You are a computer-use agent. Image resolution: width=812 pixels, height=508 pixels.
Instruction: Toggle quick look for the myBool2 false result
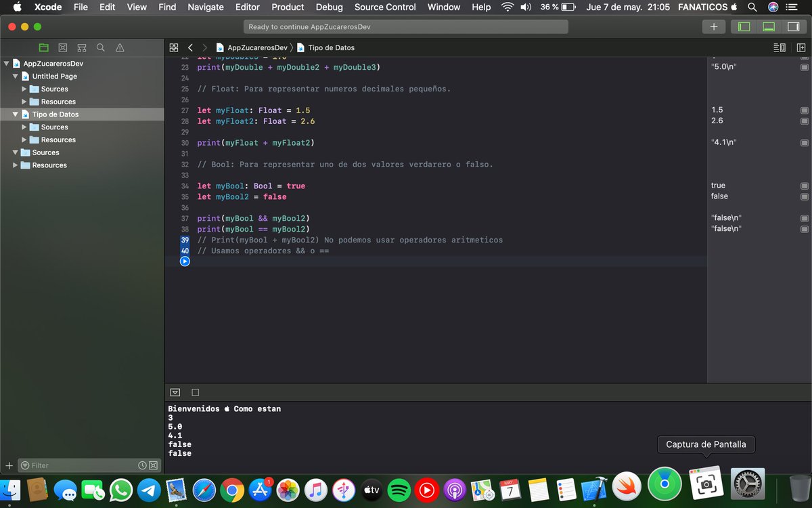click(x=805, y=197)
